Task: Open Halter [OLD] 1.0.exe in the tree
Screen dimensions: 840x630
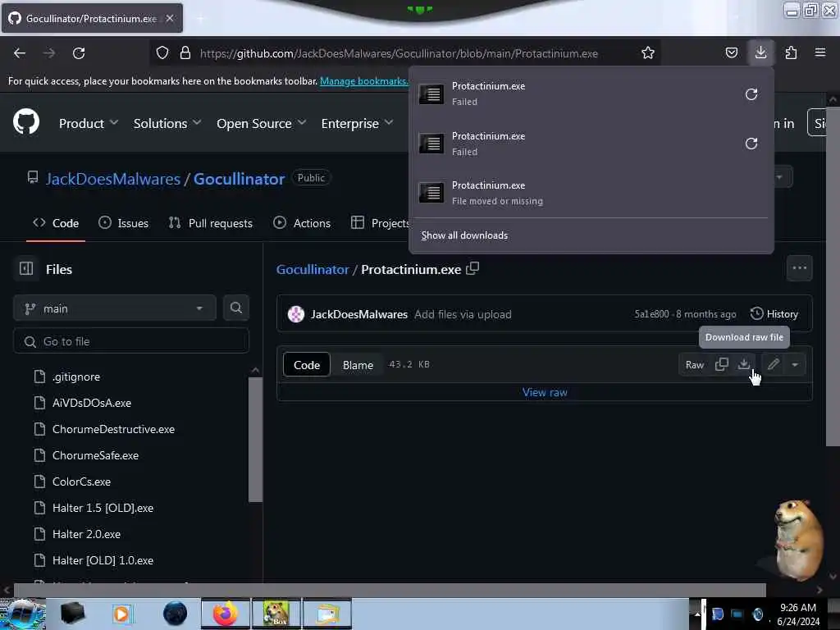Action: (x=103, y=560)
